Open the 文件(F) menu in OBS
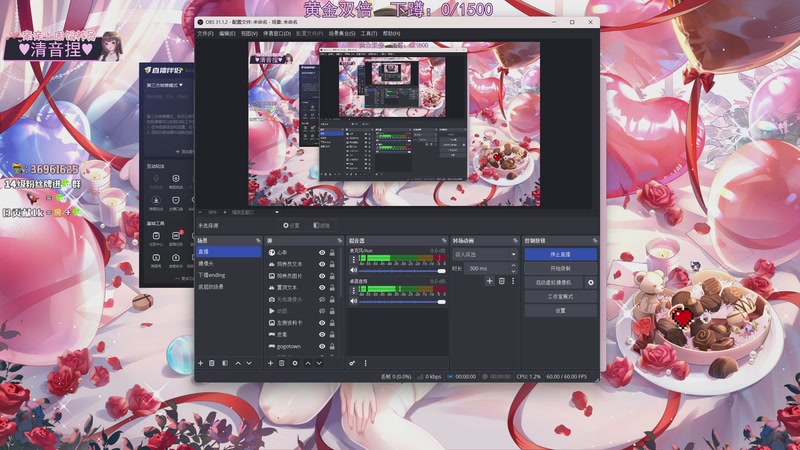800x450 pixels. pos(205,34)
